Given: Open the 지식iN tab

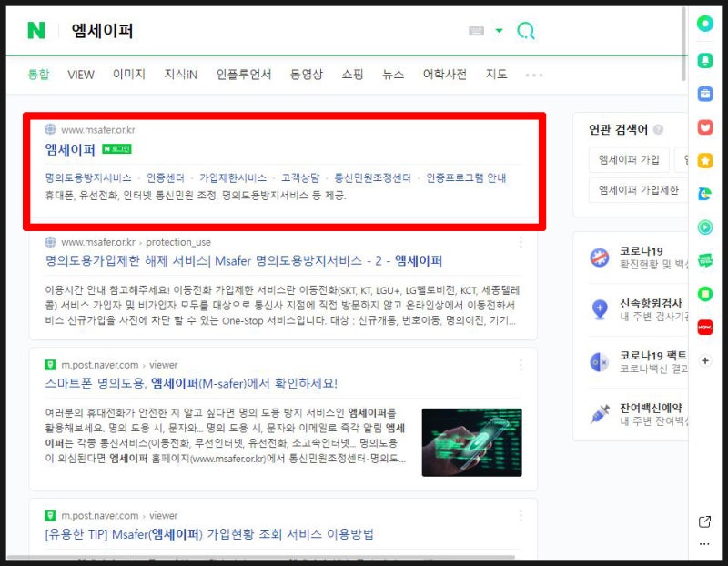Looking at the screenshot, I should [x=180, y=75].
